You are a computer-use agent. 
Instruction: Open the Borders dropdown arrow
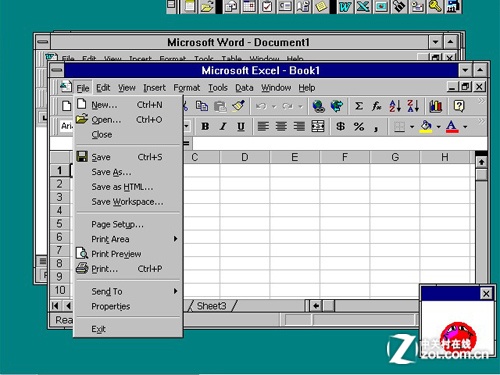click(412, 127)
